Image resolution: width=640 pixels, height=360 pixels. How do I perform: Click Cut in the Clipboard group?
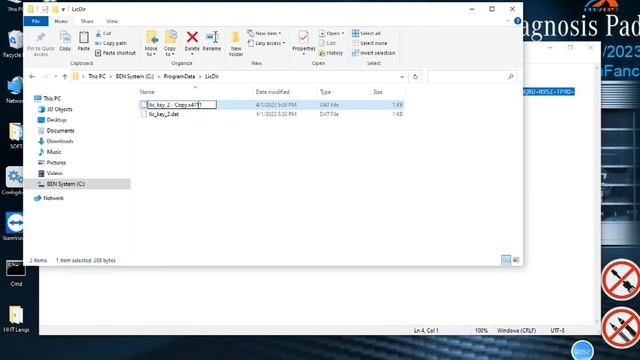point(103,33)
